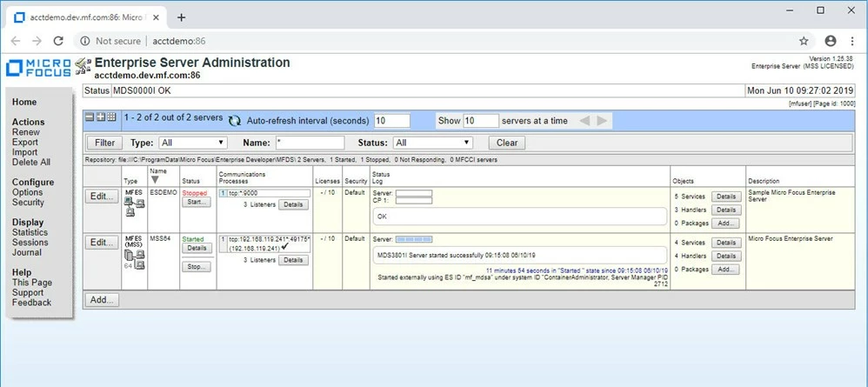
Task: Go to Home in sidebar
Action: coord(24,102)
